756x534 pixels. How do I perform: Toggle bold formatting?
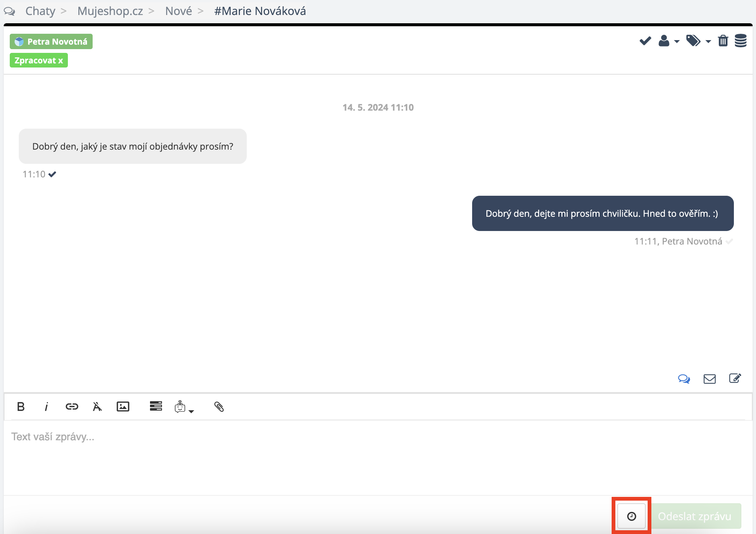pos(21,406)
